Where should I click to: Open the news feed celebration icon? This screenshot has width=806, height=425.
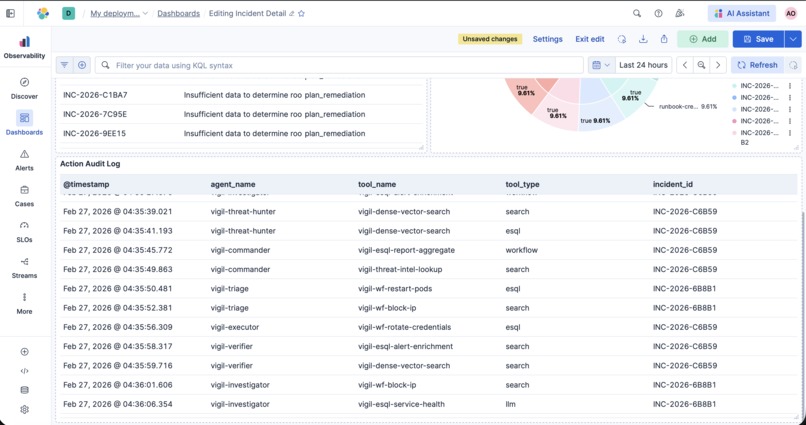(x=680, y=13)
